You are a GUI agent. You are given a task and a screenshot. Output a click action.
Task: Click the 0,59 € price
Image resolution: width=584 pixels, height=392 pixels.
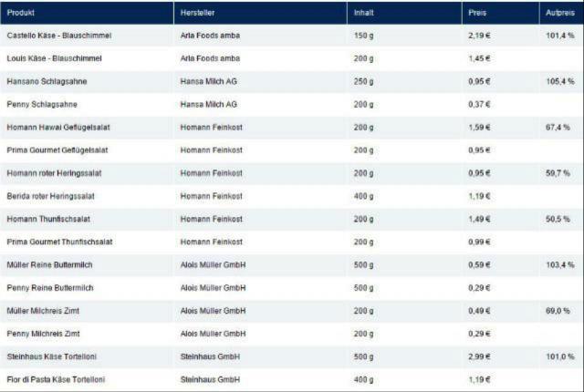[479, 265]
